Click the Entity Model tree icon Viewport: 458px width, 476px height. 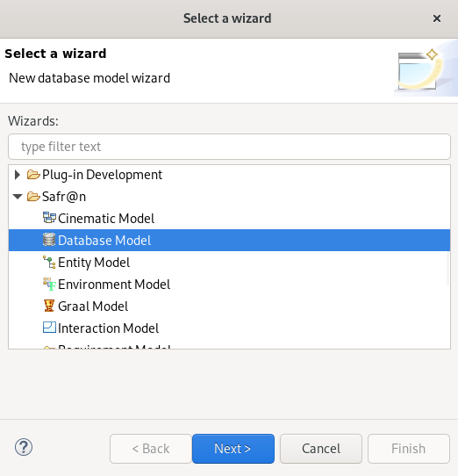49,262
